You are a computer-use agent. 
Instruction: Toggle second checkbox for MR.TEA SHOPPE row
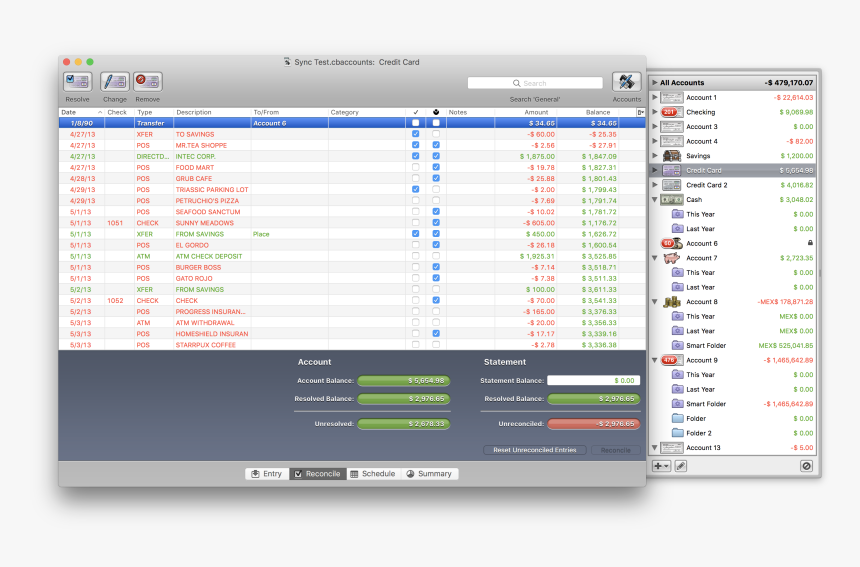[x=436, y=145]
